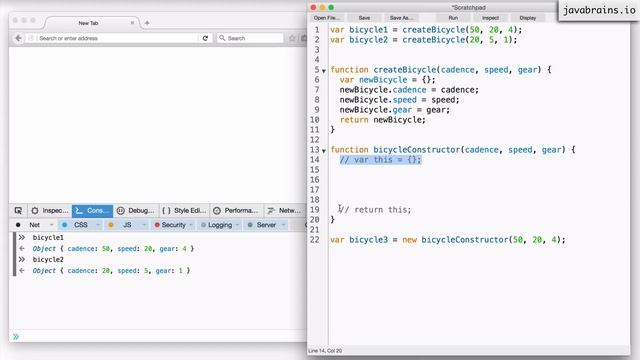Click the Network tab's lines icon
Image resolution: width=640 pixels, height=360 pixels.
point(271,211)
